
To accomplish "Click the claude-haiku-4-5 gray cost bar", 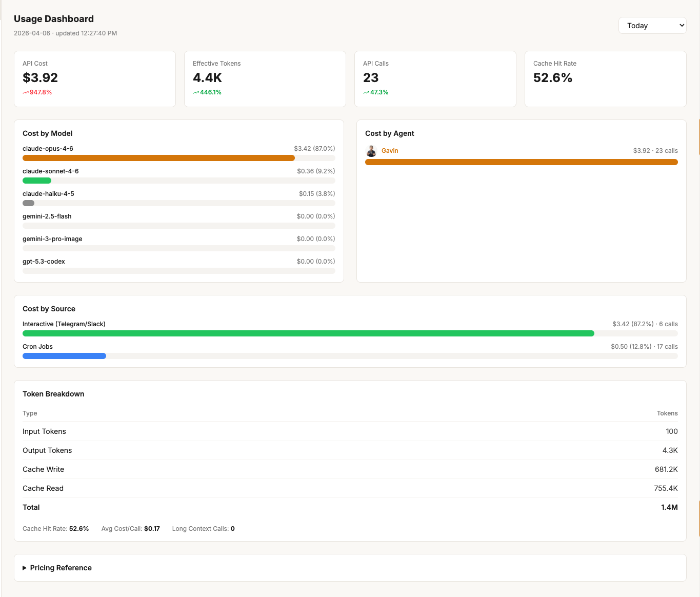I will click(x=28, y=203).
